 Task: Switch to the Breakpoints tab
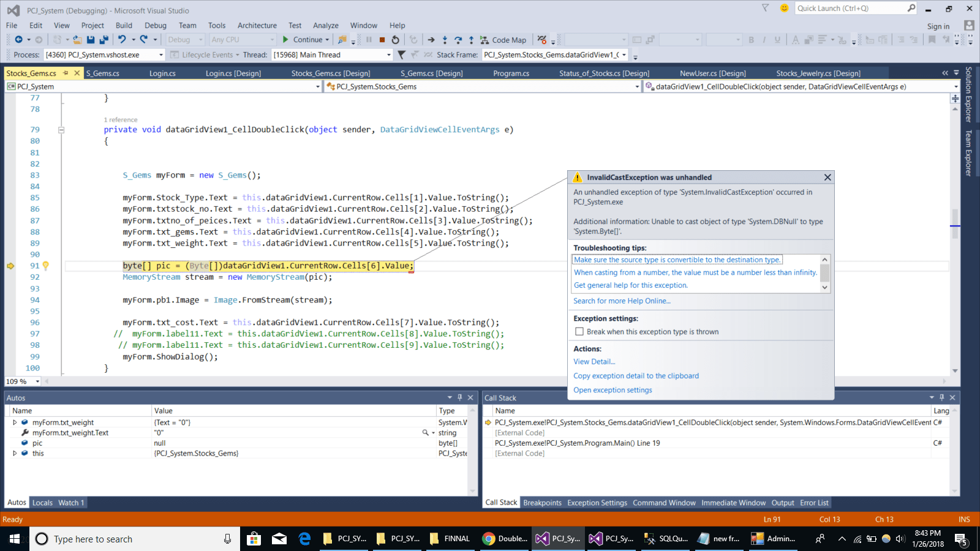click(542, 503)
